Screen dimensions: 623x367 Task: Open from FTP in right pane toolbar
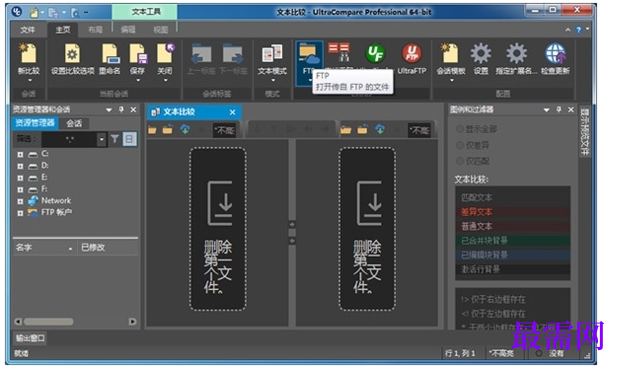(x=380, y=129)
